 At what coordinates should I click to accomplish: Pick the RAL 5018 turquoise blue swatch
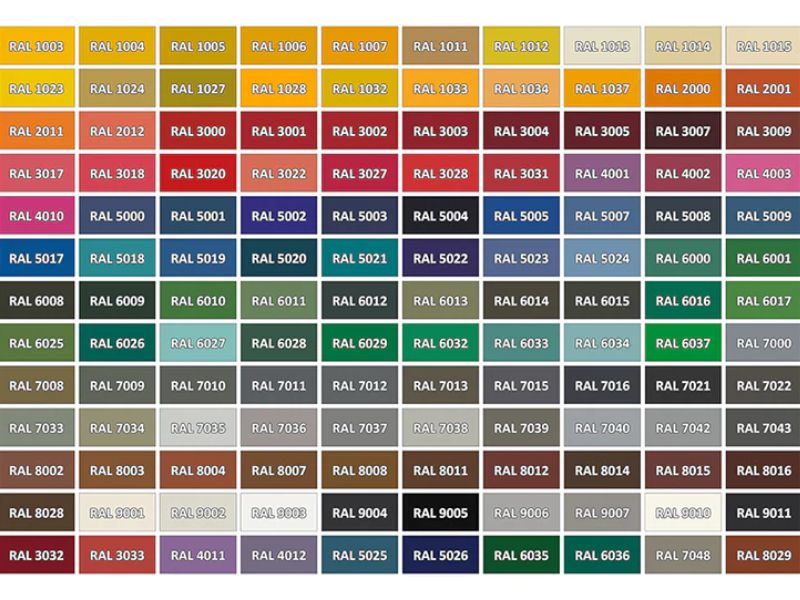pyautogui.click(x=117, y=258)
